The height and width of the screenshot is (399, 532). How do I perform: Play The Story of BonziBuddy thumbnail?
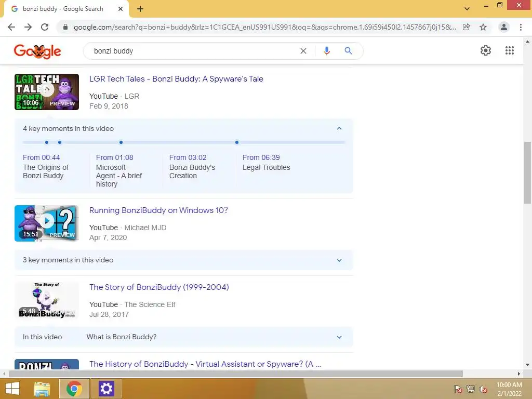pyautogui.click(x=47, y=300)
